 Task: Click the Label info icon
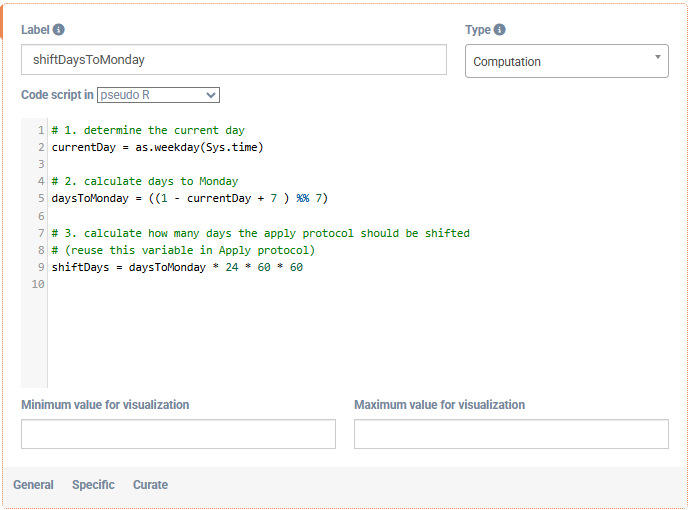[x=58, y=29]
